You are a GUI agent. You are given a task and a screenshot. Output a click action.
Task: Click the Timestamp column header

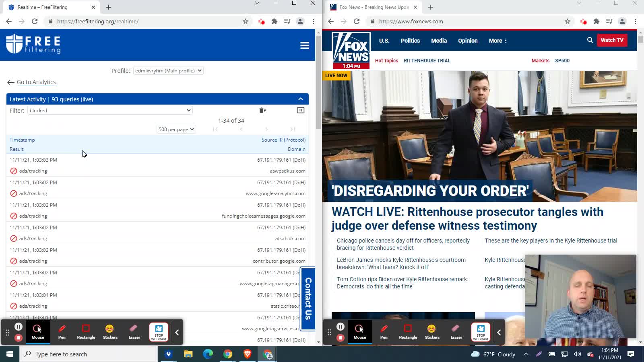22,140
